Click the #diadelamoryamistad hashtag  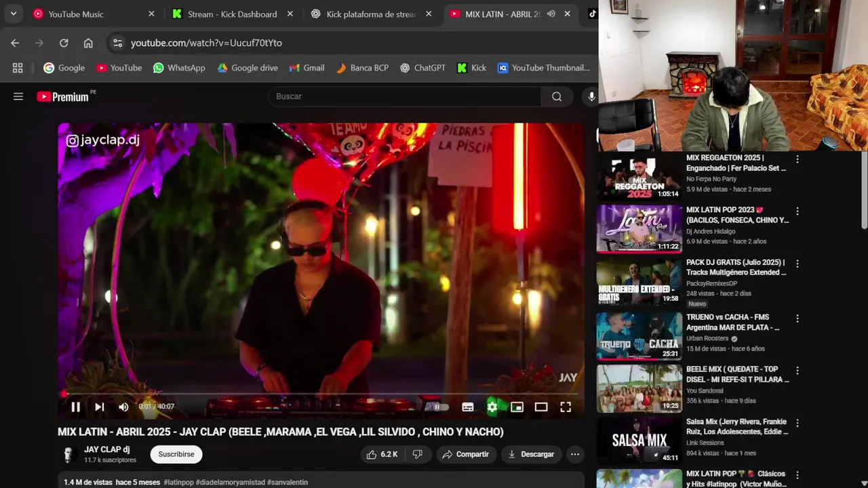pyautogui.click(x=231, y=483)
